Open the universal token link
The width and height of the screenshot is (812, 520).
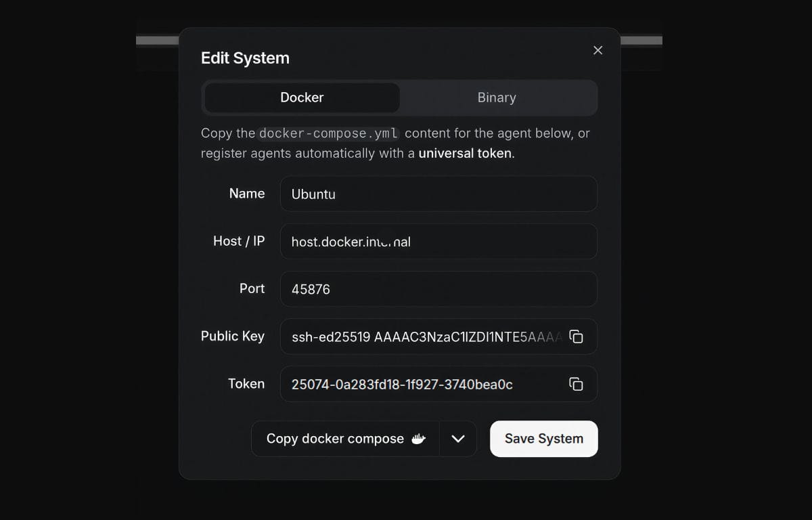pyautogui.click(x=465, y=153)
